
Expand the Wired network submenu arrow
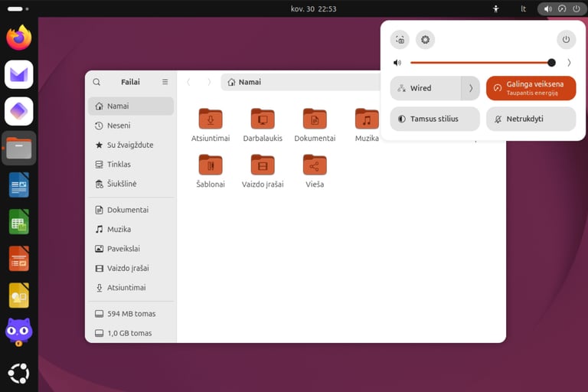point(471,88)
